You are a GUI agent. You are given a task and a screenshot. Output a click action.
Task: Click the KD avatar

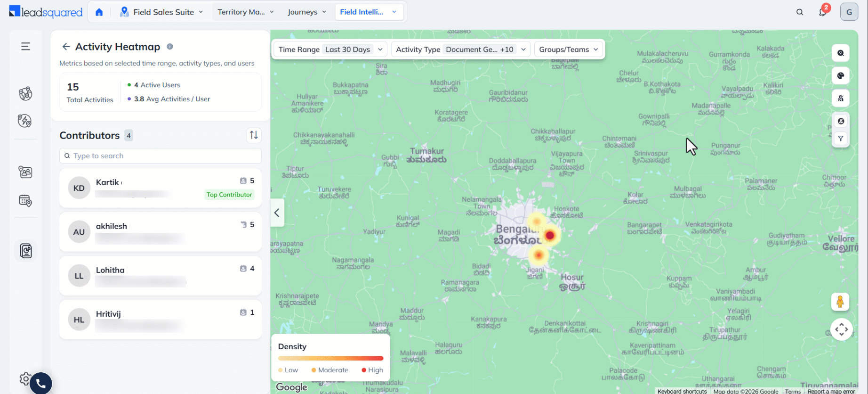[x=79, y=188]
